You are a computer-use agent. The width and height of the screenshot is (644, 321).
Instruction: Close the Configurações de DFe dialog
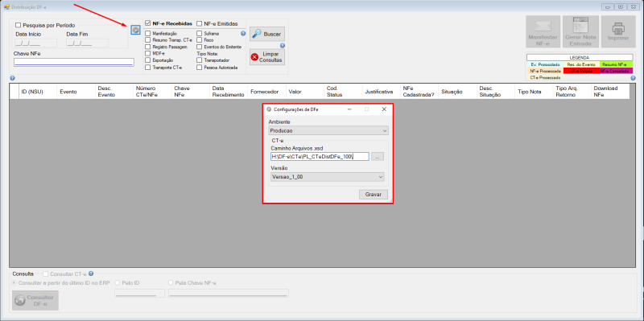384,109
